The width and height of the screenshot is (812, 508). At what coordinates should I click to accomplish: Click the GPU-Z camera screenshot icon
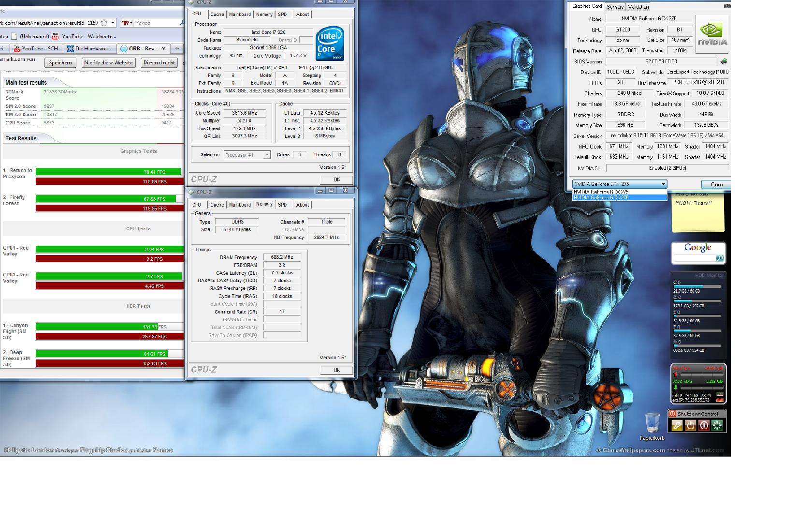[x=727, y=6]
